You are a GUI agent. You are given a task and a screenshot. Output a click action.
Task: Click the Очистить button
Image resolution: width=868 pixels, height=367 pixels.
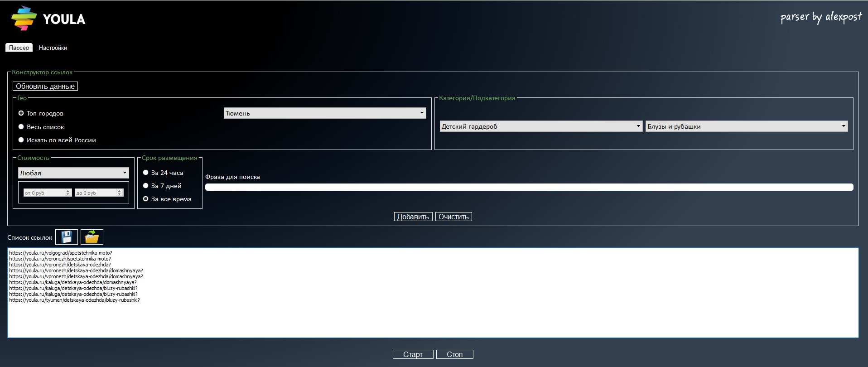click(x=453, y=217)
